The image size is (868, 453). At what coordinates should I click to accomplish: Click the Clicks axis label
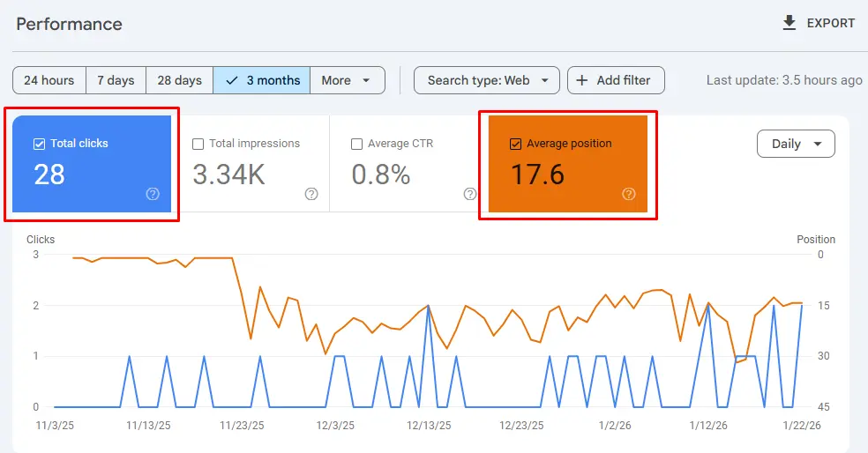coord(41,240)
